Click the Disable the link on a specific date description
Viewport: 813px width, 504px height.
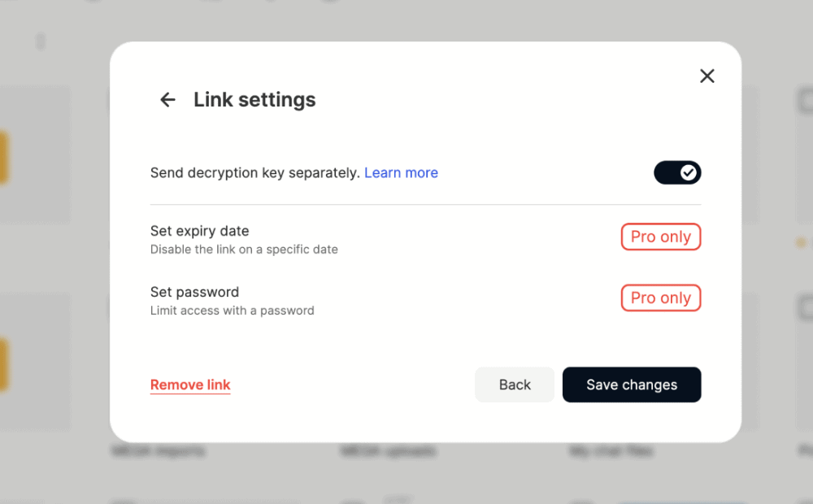244,250
